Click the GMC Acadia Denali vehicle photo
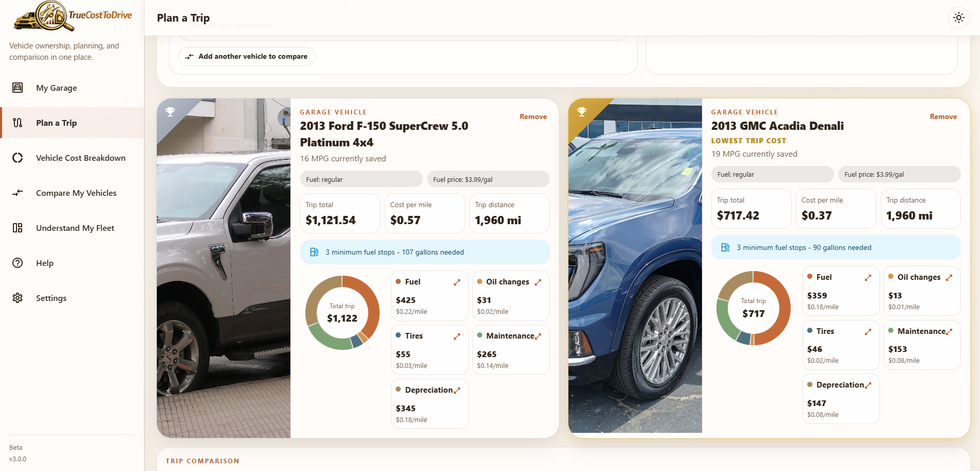Image resolution: width=980 pixels, height=471 pixels. click(635, 265)
